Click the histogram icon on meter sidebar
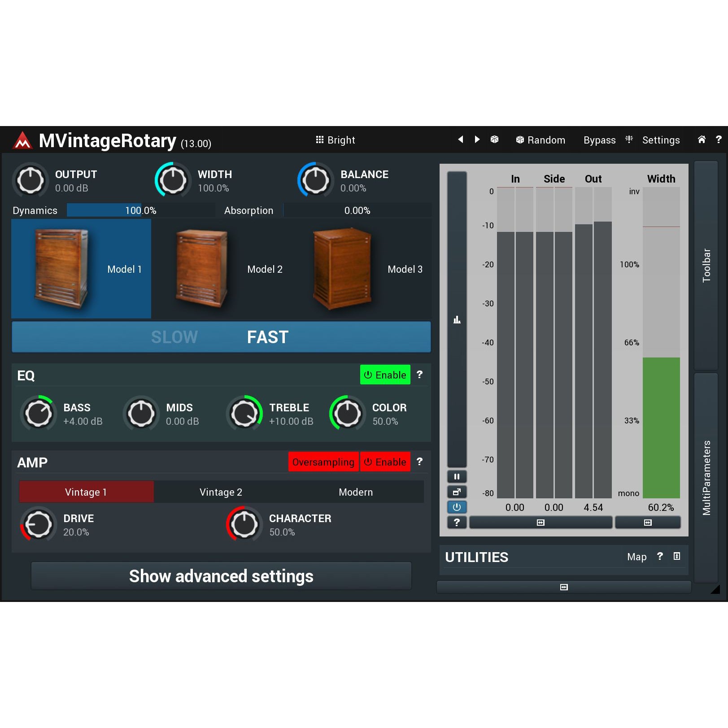 pos(457,320)
